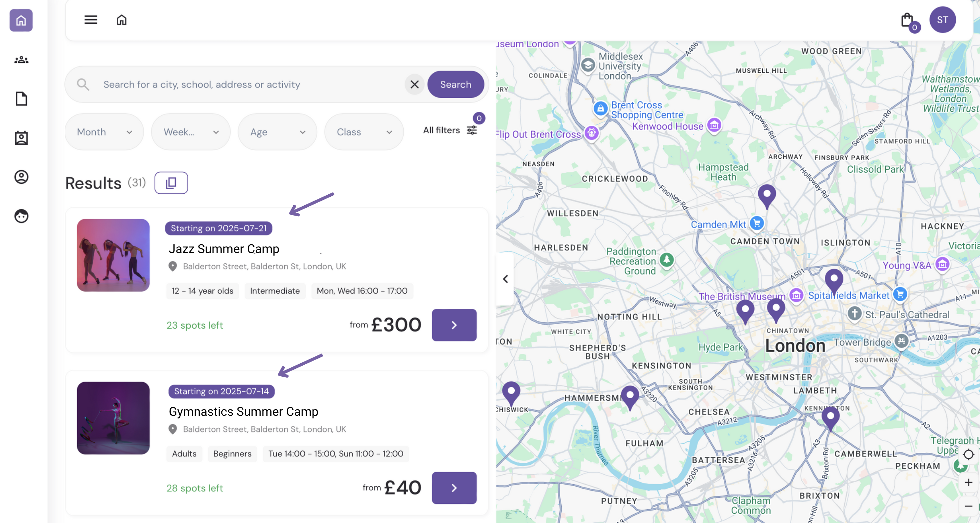Clear the search field with X
Screen dimensions: 980x523
point(414,85)
